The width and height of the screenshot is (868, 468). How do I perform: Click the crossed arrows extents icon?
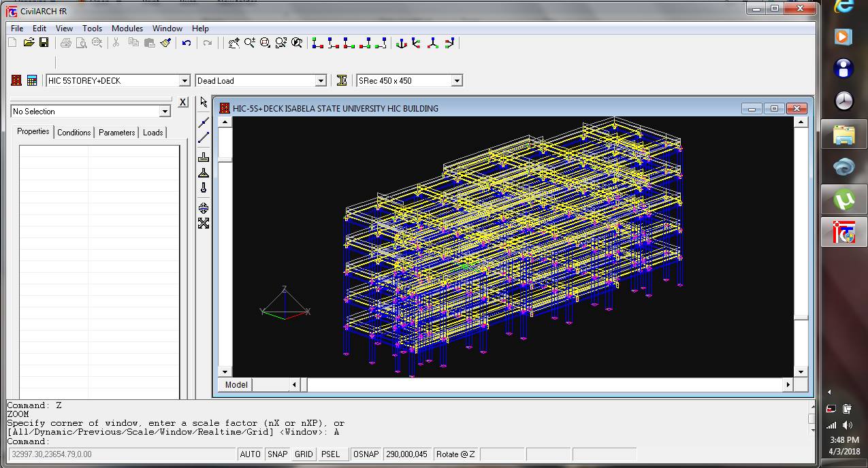pyautogui.click(x=204, y=223)
